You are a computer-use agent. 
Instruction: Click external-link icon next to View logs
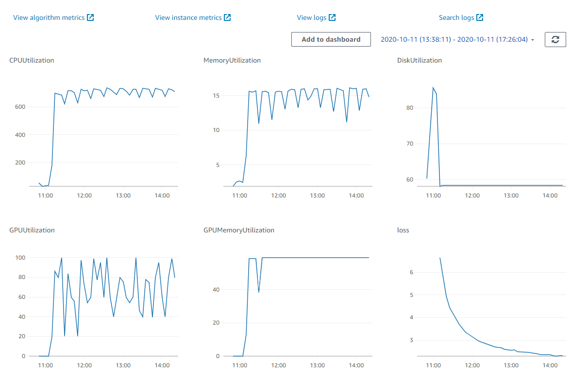coord(332,17)
